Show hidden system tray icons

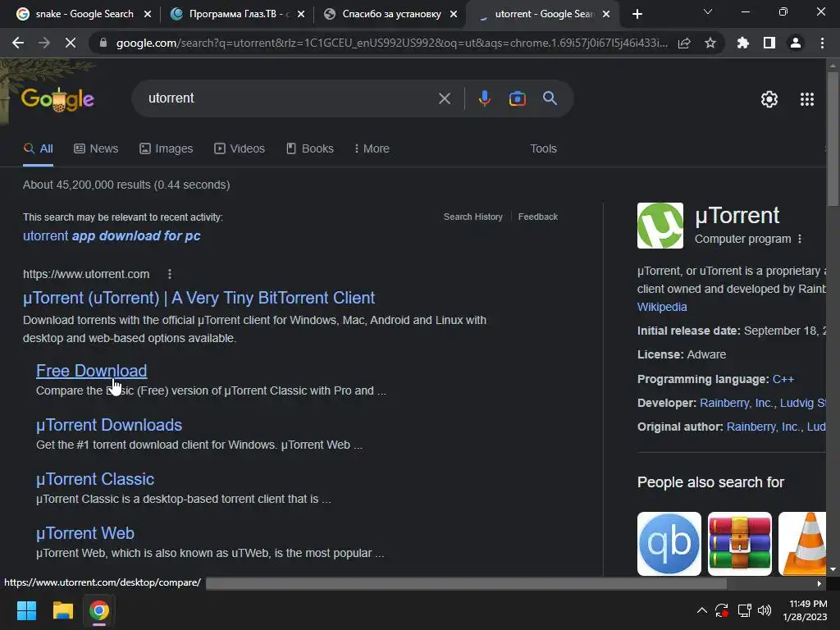[702, 610]
